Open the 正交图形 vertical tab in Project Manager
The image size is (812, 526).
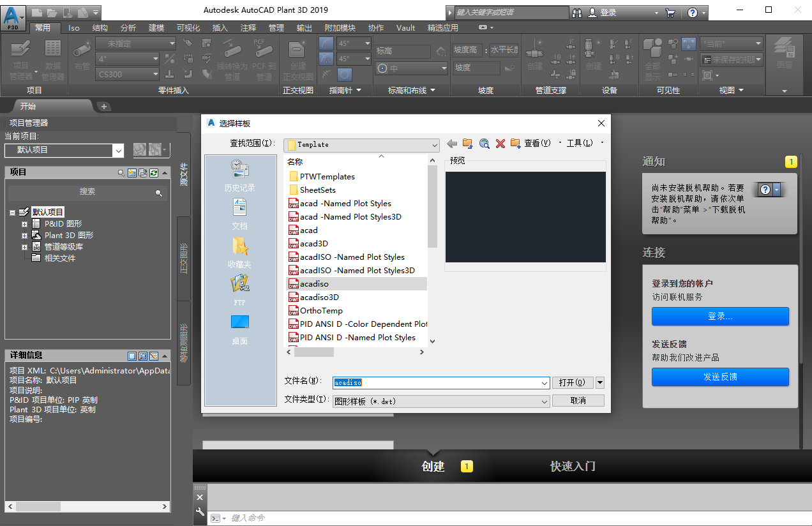(184, 259)
